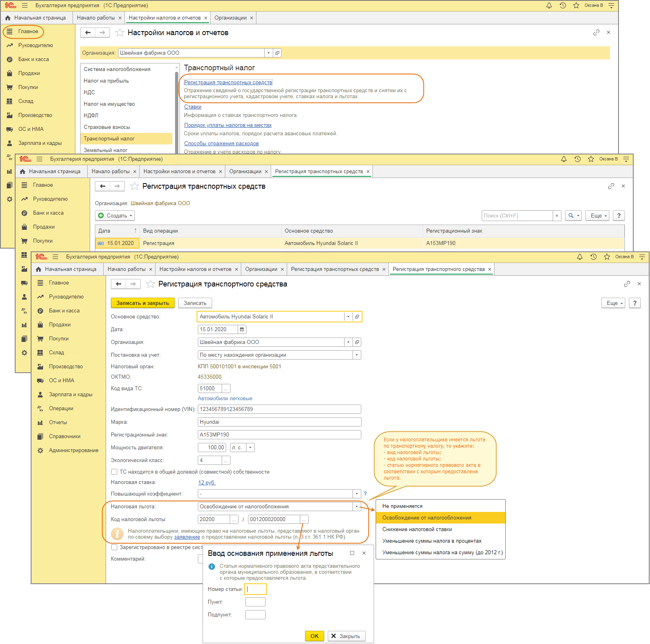Image resolution: width=650 pixels, height=644 pixels.
Task: Expand Организация dropdown in the vehicle form
Action: (348, 342)
